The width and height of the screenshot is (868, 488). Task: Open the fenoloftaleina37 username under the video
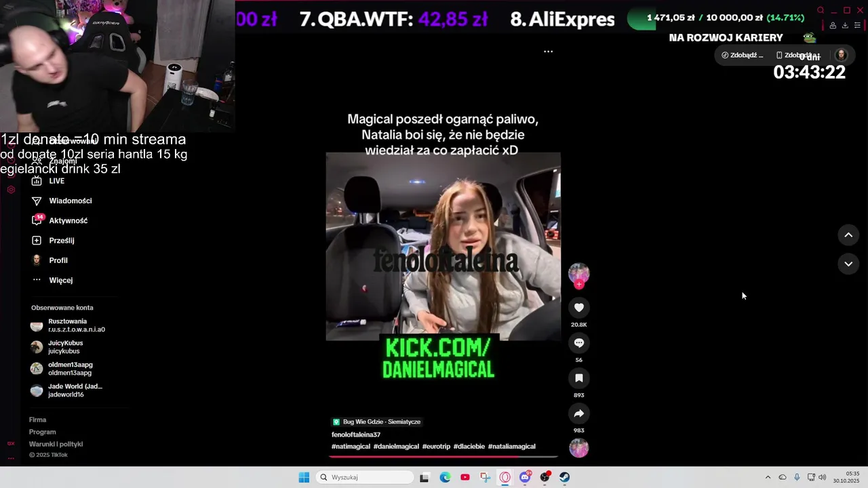(x=356, y=434)
